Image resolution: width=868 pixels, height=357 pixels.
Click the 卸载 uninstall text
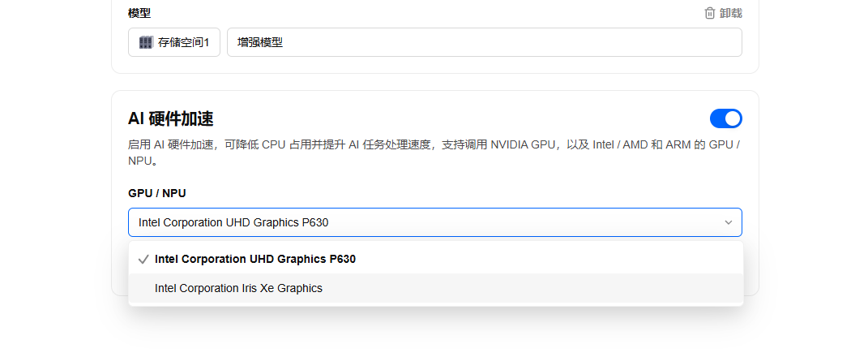(731, 13)
